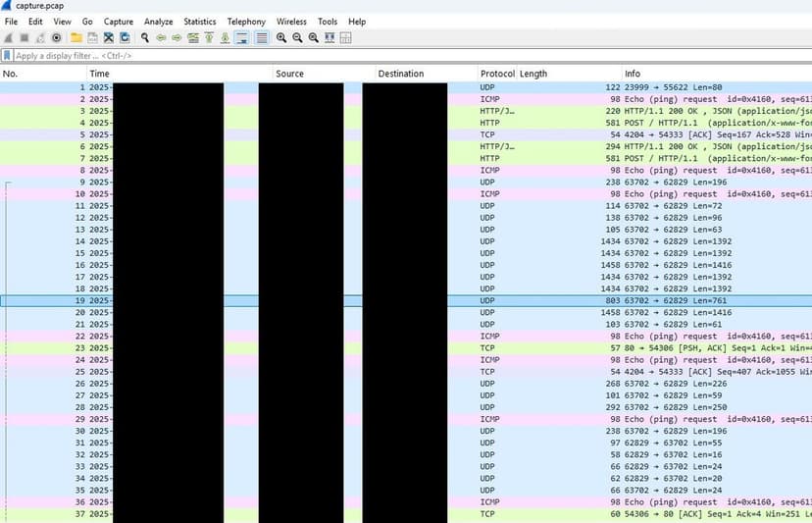Sort packets by the Destination column header
Image resolution: width=812 pixels, height=523 pixels.
tap(427, 74)
